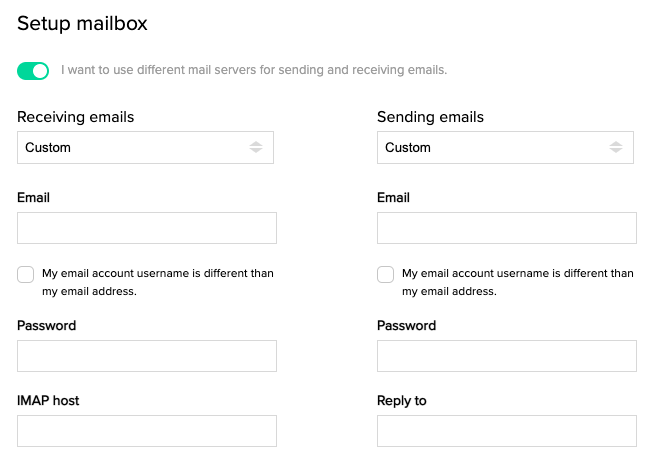Click the Receiving emails section heading
657x458 pixels.
75,117
